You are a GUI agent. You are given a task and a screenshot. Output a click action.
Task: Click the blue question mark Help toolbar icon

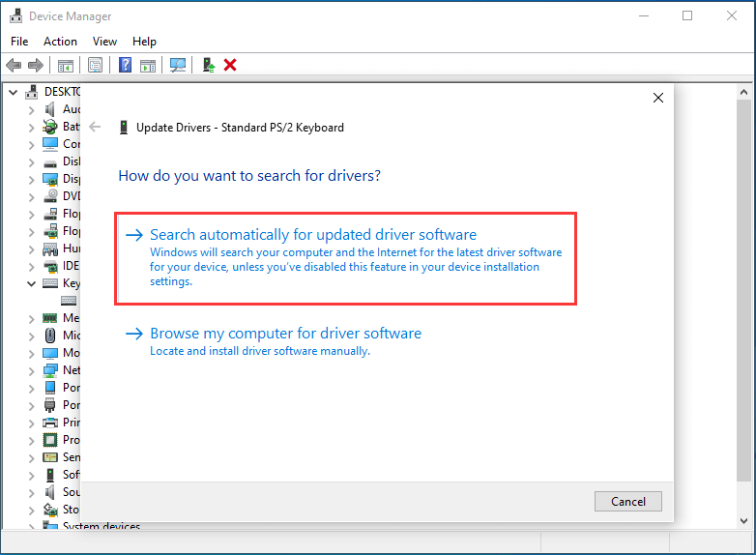pyautogui.click(x=125, y=65)
